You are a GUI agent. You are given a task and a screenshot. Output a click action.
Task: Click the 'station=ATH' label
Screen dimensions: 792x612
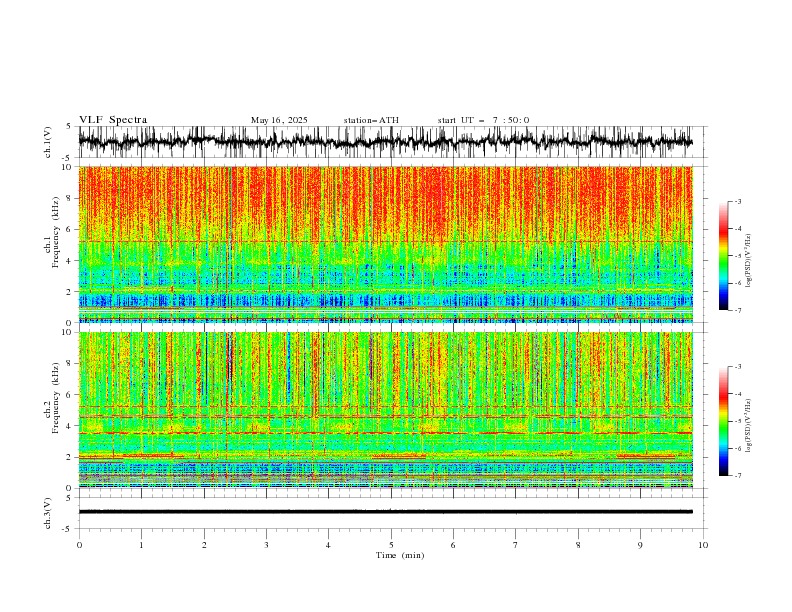coord(371,120)
